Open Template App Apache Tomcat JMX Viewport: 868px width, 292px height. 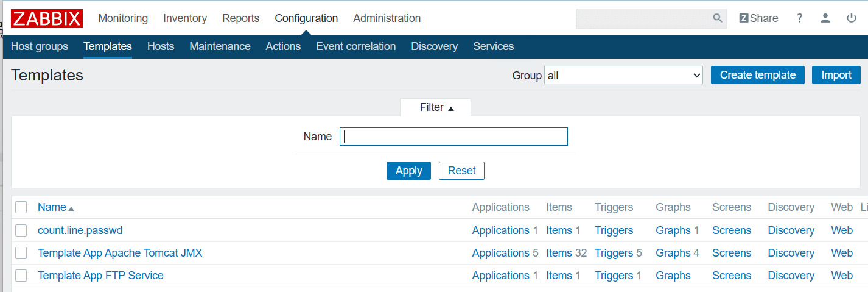coord(120,253)
